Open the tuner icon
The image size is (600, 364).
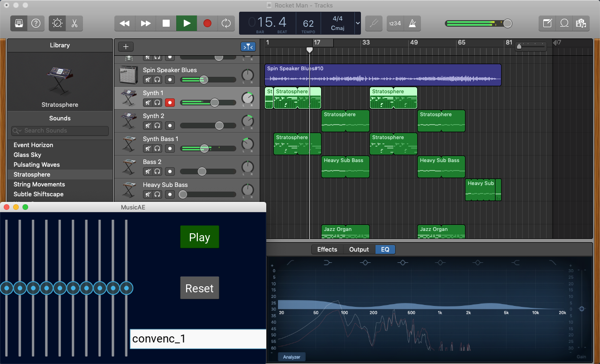tap(373, 23)
